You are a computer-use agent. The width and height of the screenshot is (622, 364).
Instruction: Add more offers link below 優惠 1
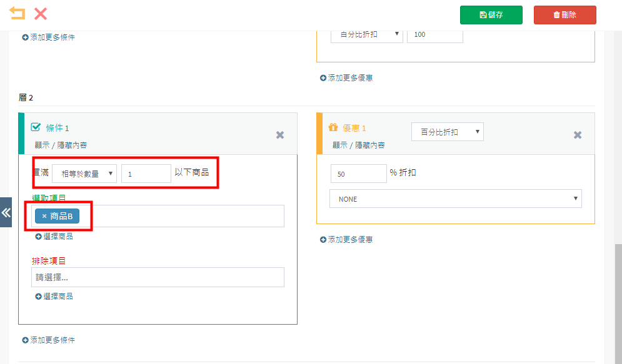[346, 240]
